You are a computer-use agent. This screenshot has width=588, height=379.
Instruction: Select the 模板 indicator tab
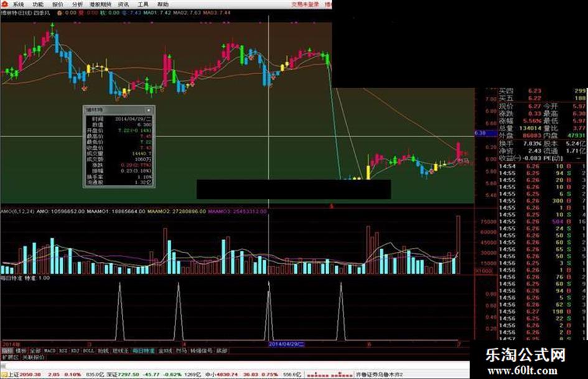[x=21, y=351]
